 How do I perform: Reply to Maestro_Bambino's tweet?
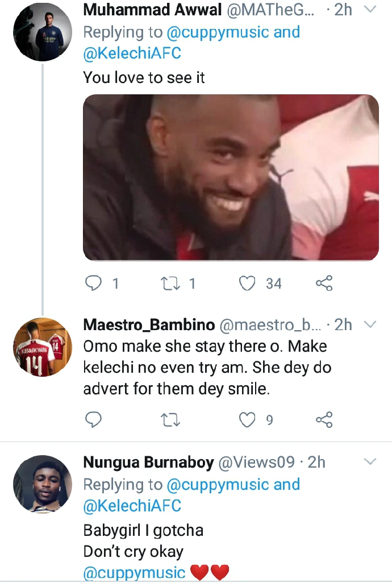click(94, 420)
